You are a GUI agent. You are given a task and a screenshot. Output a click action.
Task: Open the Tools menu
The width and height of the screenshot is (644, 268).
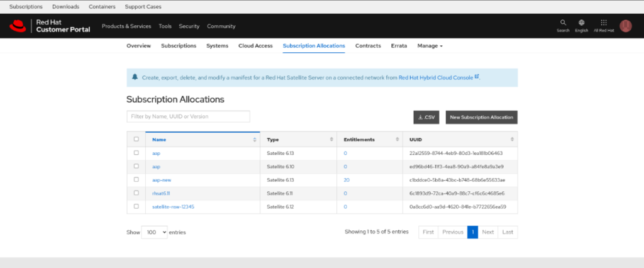pyautogui.click(x=165, y=26)
